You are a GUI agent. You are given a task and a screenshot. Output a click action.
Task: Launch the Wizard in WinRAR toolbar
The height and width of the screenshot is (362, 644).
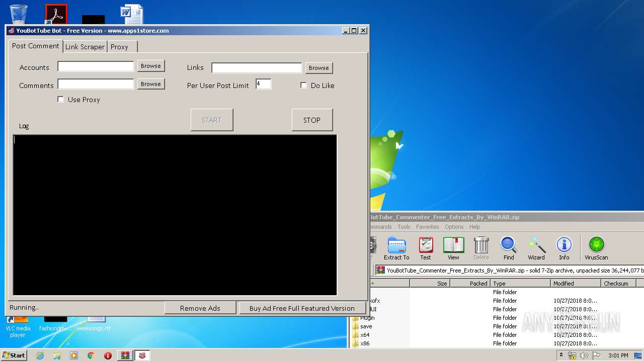(536, 248)
